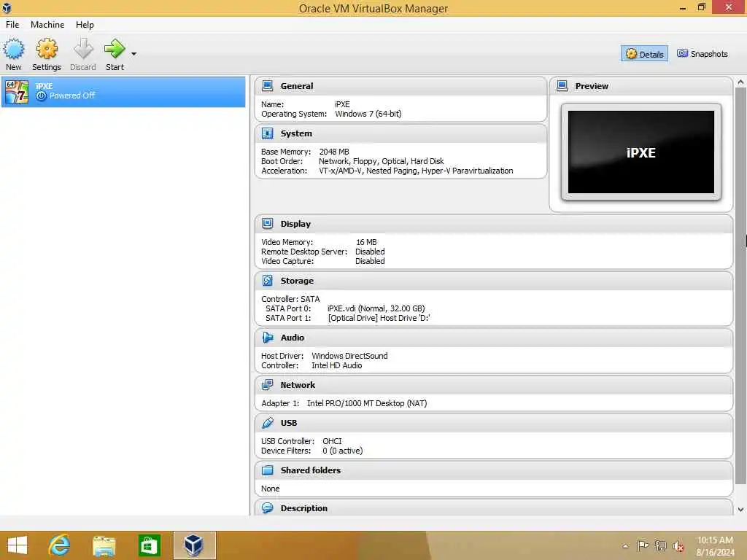Click the Action Center flag tray icon

coord(643,545)
